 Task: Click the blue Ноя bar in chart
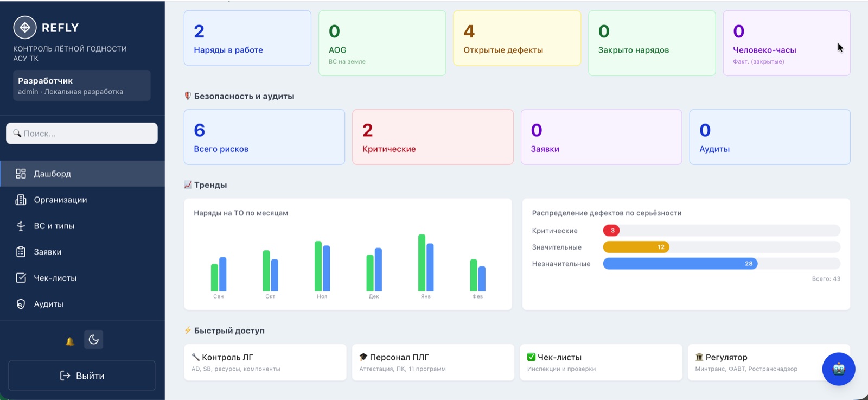click(x=327, y=268)
